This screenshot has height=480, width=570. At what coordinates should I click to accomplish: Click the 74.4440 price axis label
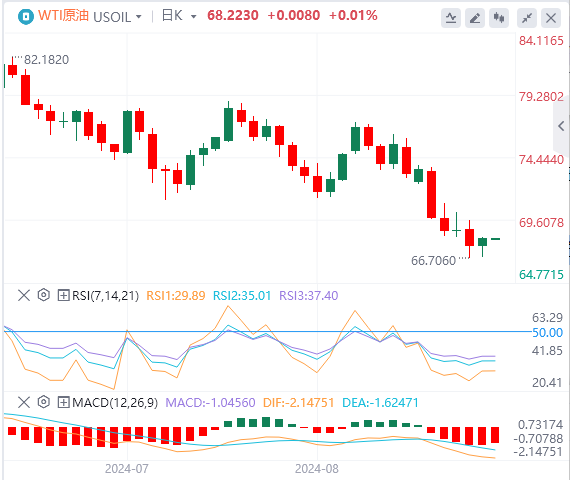[x=541, y=160]
